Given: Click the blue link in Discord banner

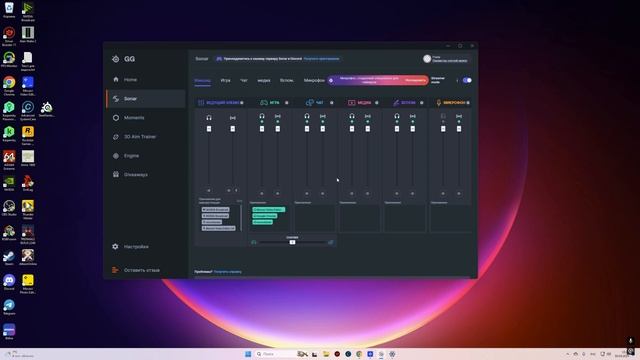Looking at the screenshot, I should click(x=321, y=59).
